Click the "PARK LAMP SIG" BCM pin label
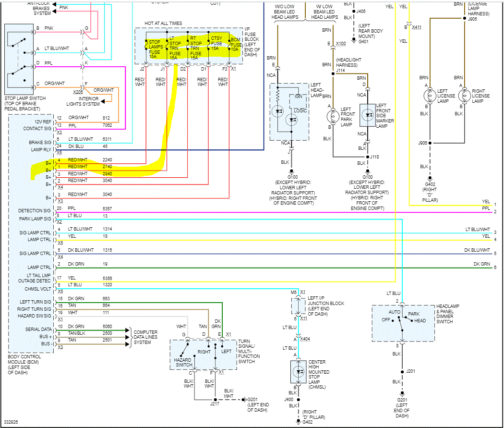Screen dimensions: 504x428 [35, 219]
